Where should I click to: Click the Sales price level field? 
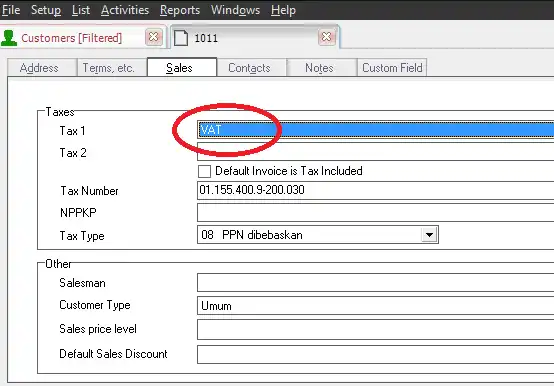[376, 329]
